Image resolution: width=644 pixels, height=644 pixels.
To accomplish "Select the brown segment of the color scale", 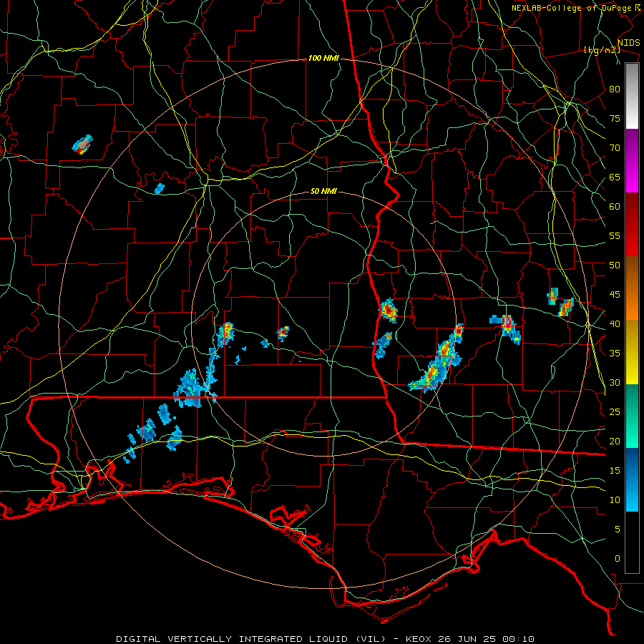I will 632,288.
